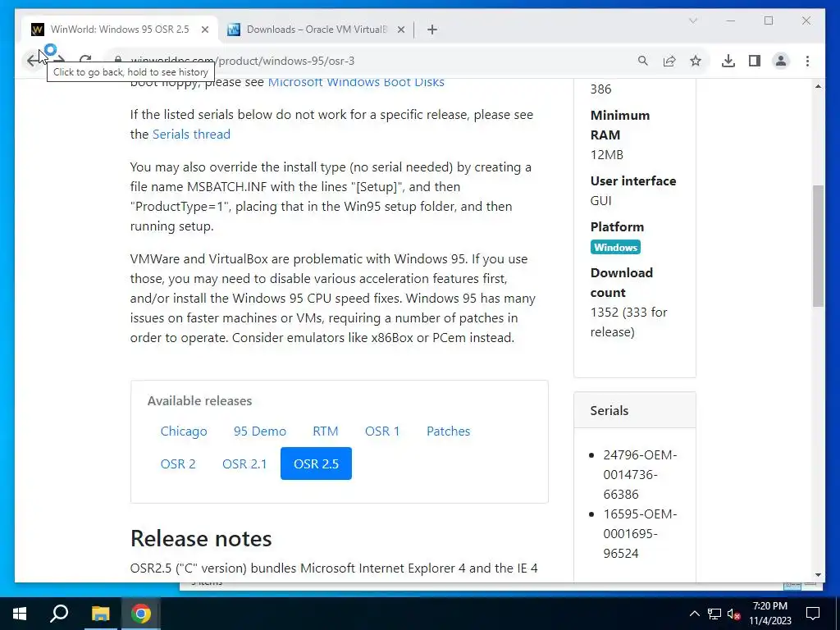The width and height of the screenshot is (840, 630).
Task: Click the 12MB minimum RAM value
Action: 606,155
